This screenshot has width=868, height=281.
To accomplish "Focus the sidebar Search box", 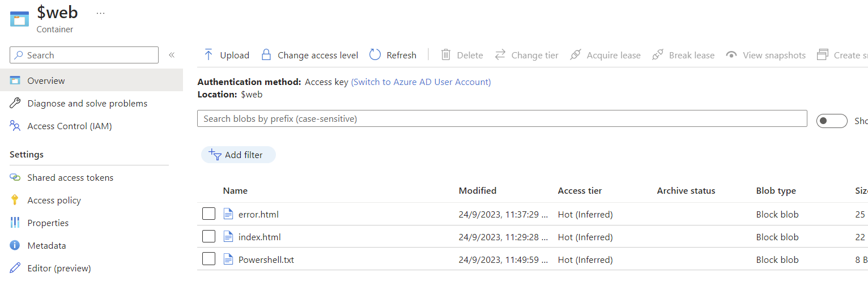I will (x=84, y=55).
